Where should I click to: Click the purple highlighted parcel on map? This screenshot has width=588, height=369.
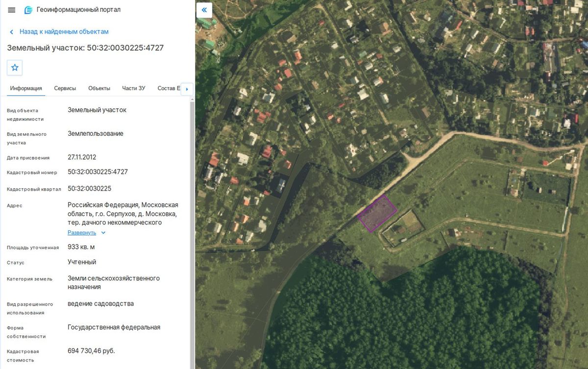377,213
